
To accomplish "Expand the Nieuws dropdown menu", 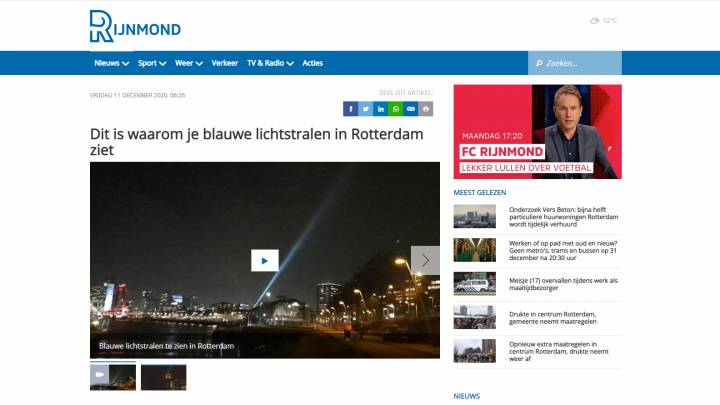I will pyautogui.click(x=111, y=63).
